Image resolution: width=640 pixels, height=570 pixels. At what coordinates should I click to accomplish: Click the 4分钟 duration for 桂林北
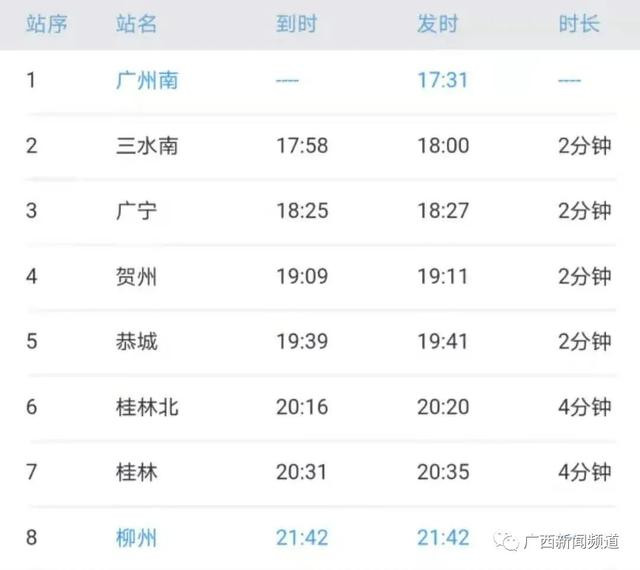(584, 407)
